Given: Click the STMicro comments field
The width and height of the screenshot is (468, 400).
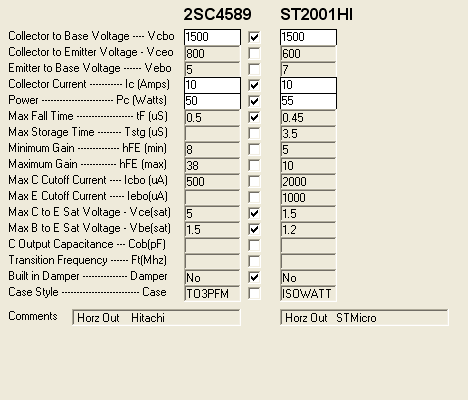Looking at the screenshot, I should tap(364, 317).
